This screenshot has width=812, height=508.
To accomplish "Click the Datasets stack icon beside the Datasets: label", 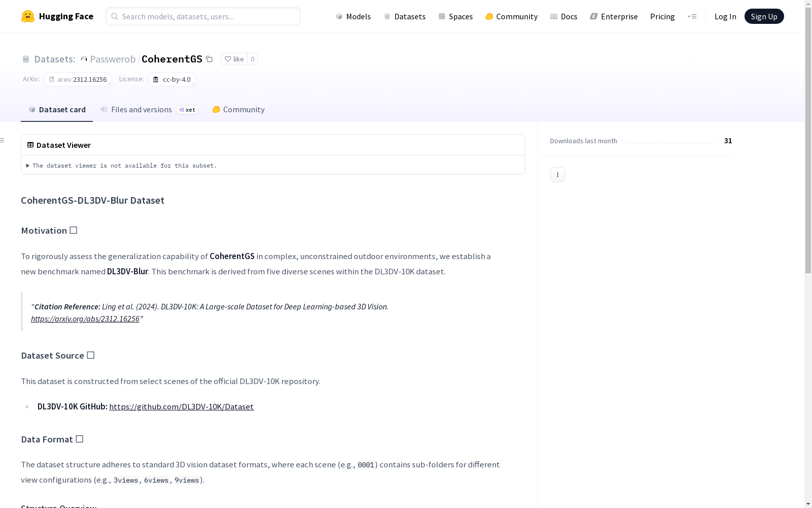I will (x=26, y=59).
